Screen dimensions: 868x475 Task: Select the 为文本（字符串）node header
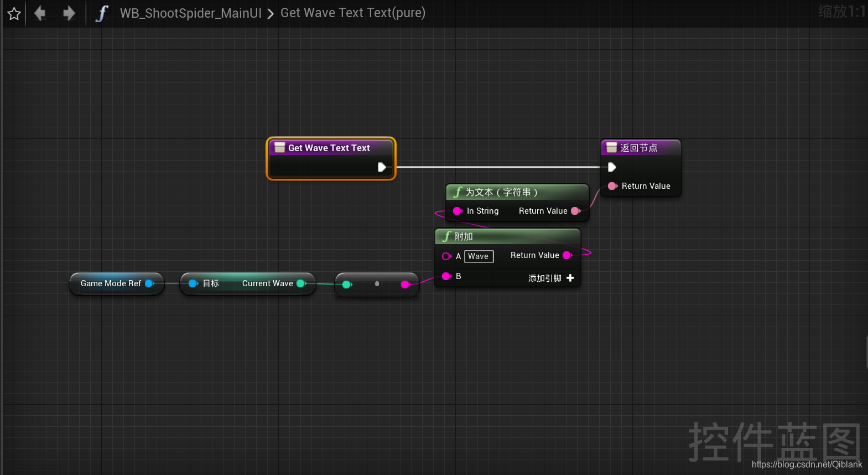[517, 192]
